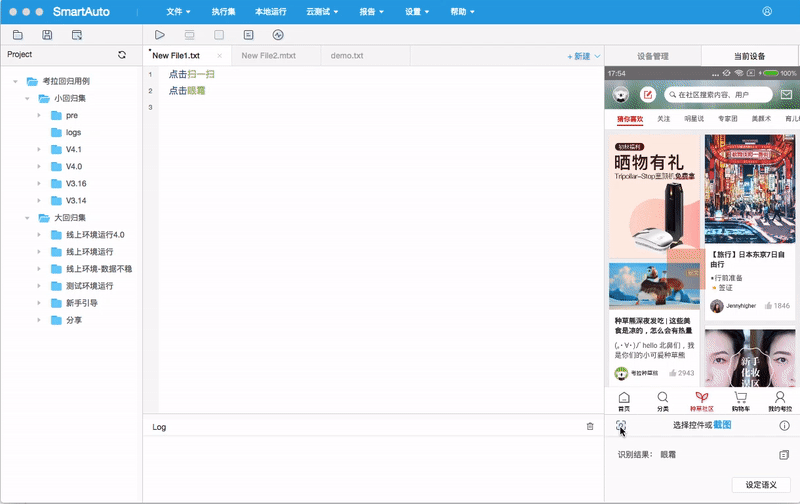Screen dimensions: 800x504
Task: Open the 日本东京7日自由行 travel post image
Action: tap(749, 189)
